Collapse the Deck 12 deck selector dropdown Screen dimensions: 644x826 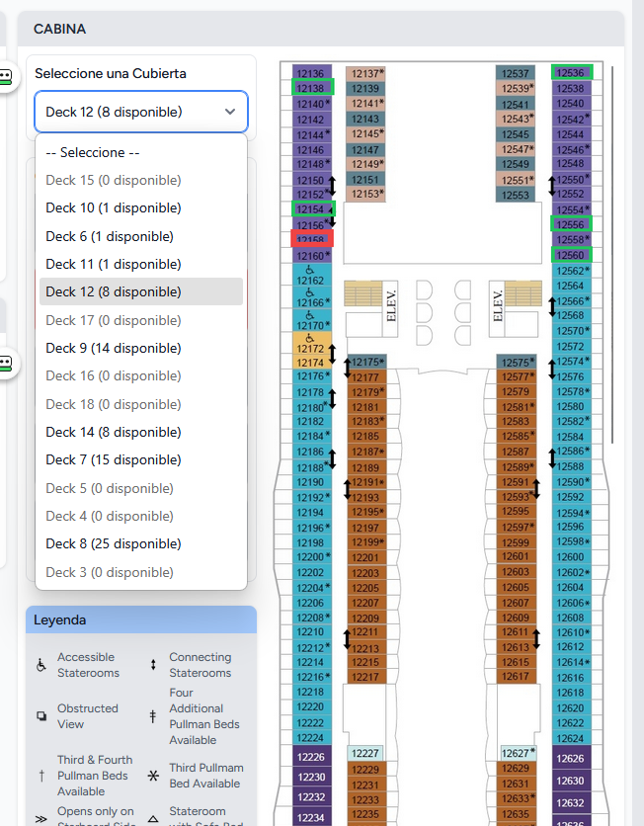pos(141,112)
